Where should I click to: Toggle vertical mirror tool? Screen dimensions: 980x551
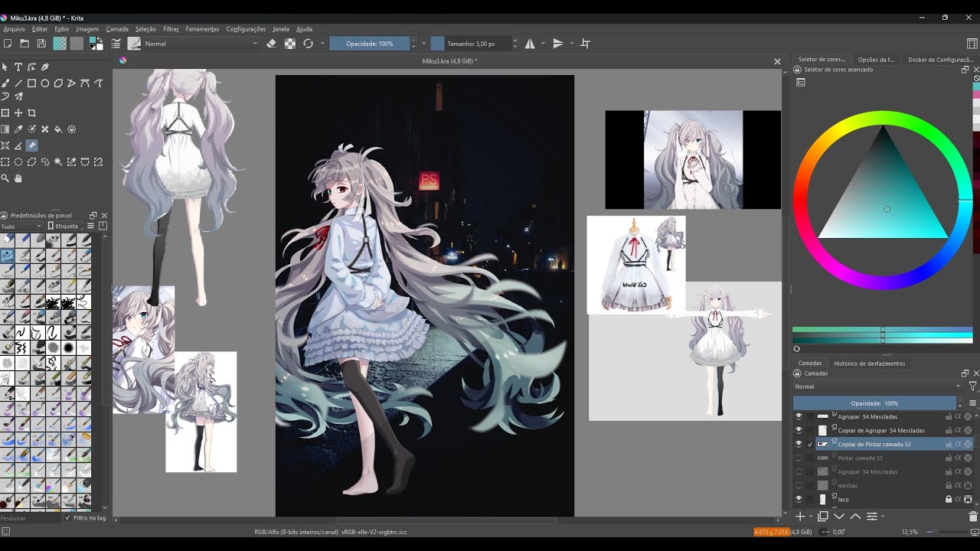(558, 44)
